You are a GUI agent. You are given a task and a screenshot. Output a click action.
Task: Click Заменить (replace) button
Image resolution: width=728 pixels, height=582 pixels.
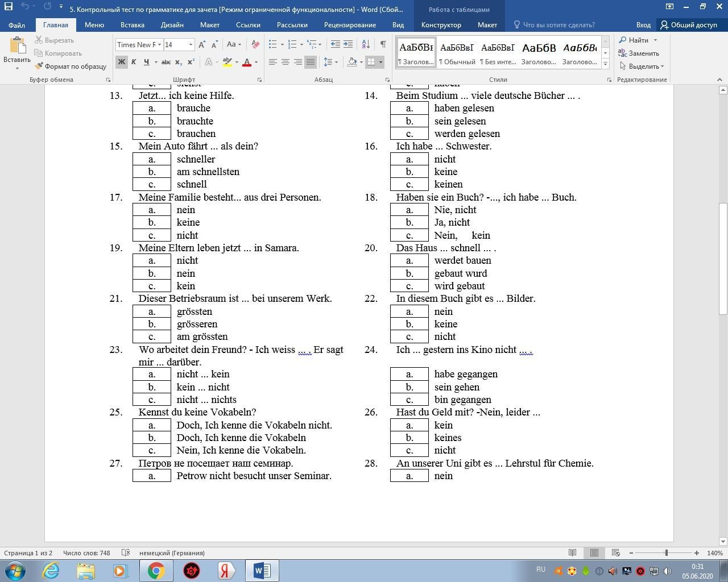tap(639, 53)
